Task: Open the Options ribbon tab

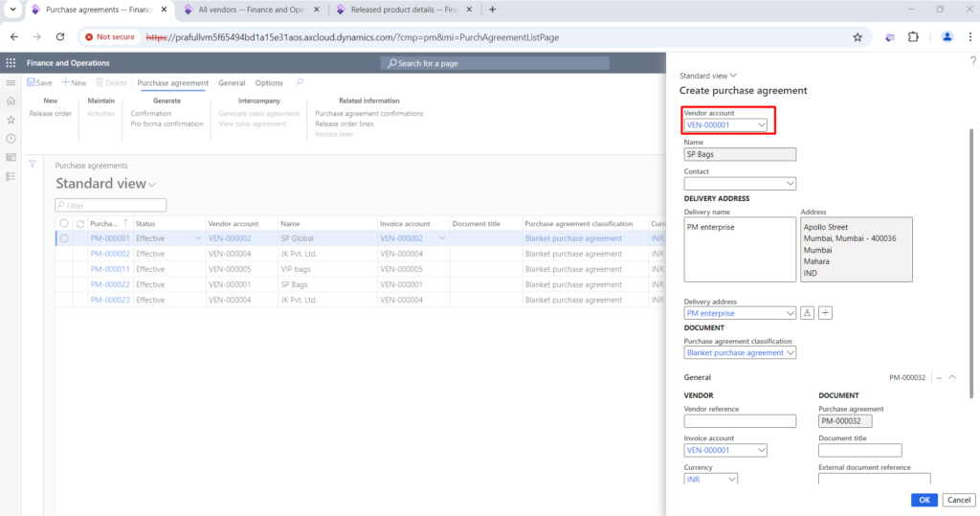Action: [269, 82]
